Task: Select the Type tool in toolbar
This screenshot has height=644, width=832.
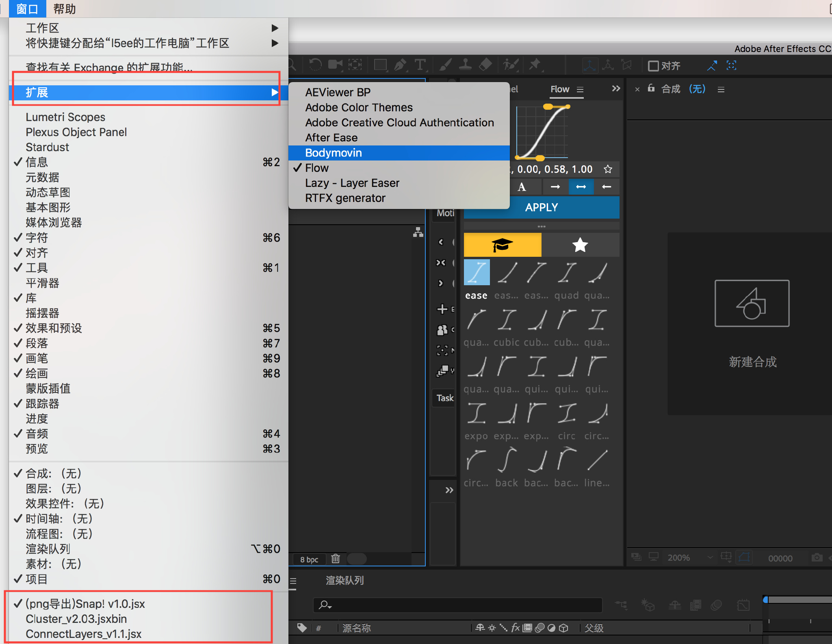Action: click(x=420, y=65)
